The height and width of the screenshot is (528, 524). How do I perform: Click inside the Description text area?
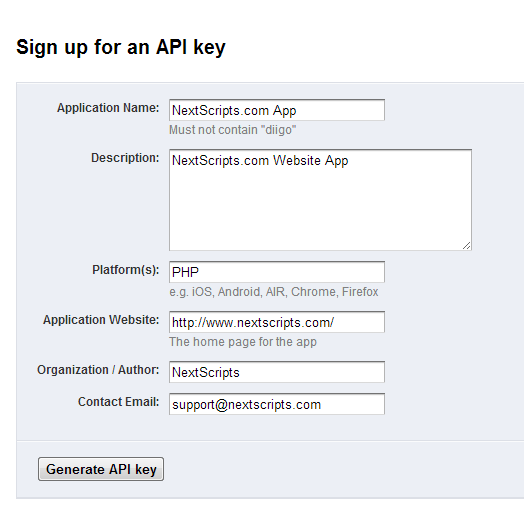(320, 200)
